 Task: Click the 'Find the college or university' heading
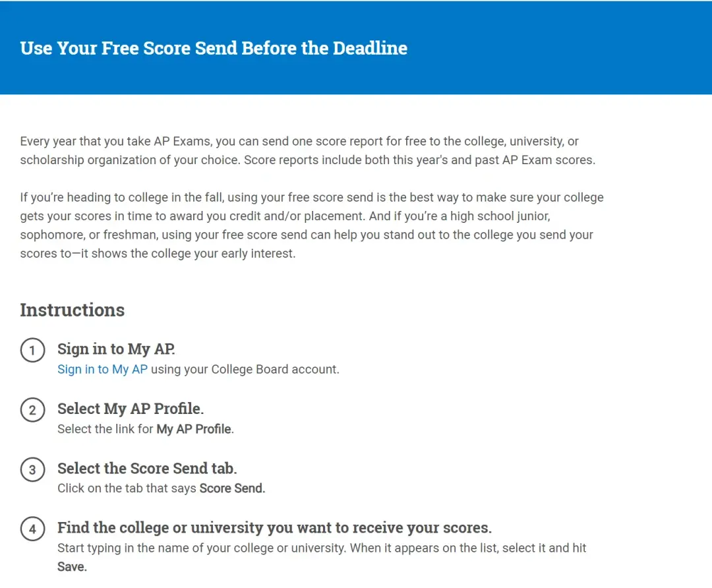coord(274,527)
